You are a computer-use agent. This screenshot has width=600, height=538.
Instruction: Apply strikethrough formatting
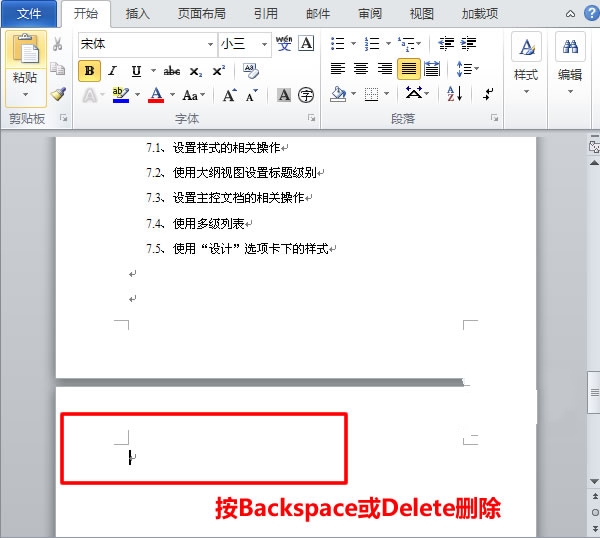[x=172, y=71]
